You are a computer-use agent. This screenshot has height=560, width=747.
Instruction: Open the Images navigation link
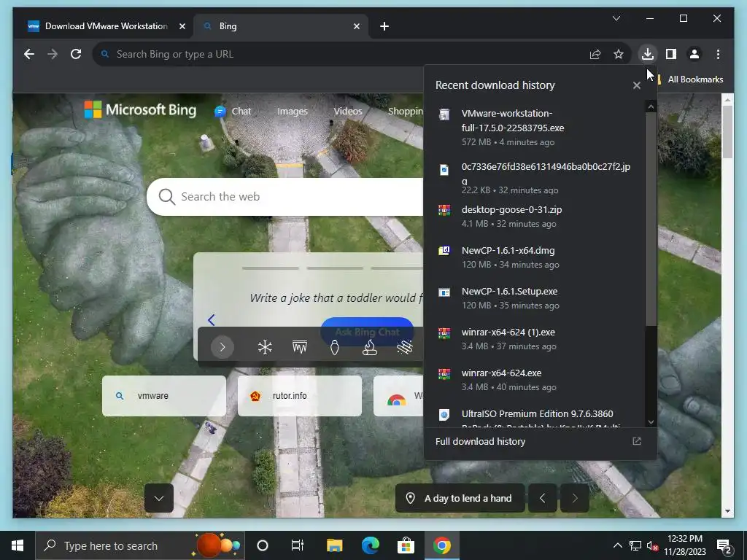click(293, 112)
